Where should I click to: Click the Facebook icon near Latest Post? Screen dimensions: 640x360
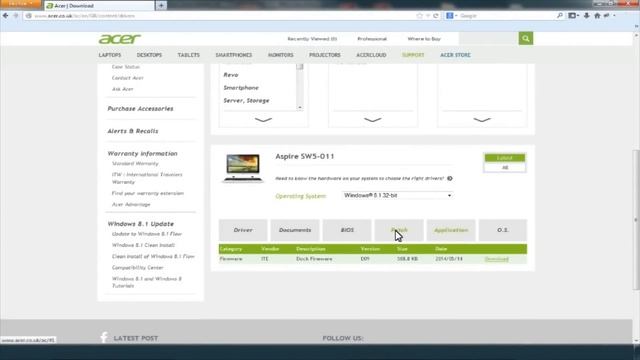coord(104,337)
